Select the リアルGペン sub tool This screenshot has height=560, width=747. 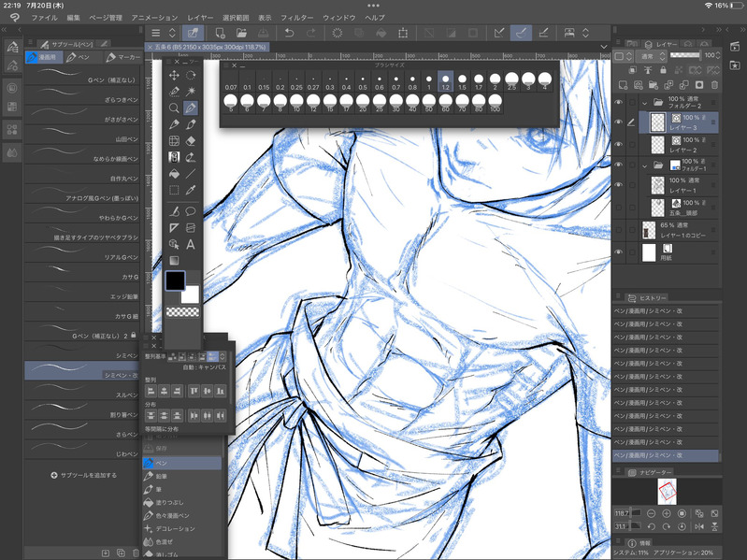(x=82, y=252)
